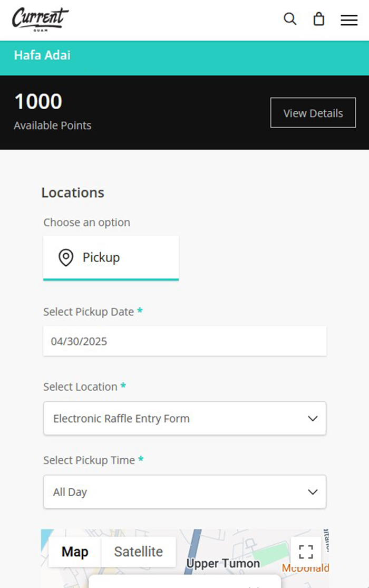Select the Pickup option label
The width and height of the screenshot is (369, 588).
click(x=101, y=257)
